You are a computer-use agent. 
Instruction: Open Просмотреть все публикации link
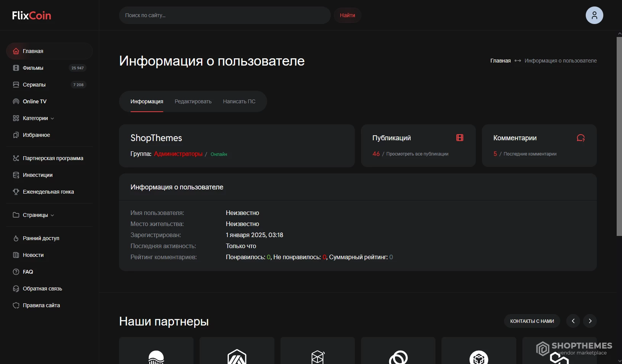pos(417,154)
